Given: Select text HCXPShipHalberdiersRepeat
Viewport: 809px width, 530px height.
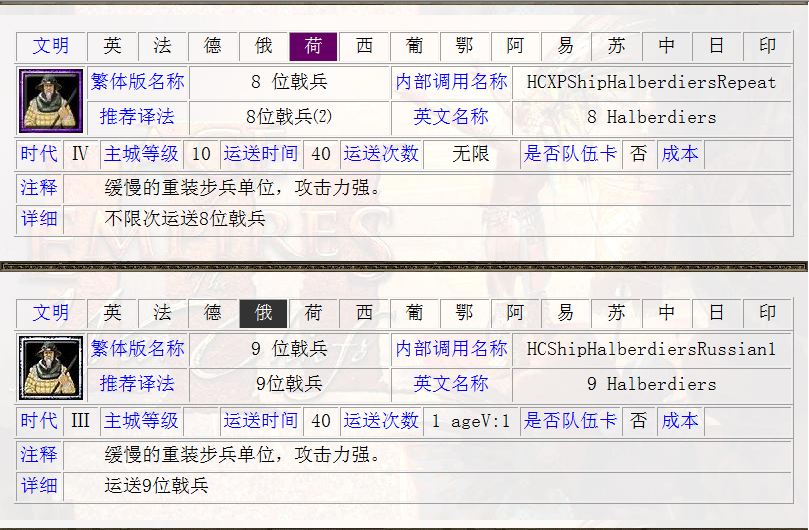Looking at the screenshot, I should (x=652, y=82).
